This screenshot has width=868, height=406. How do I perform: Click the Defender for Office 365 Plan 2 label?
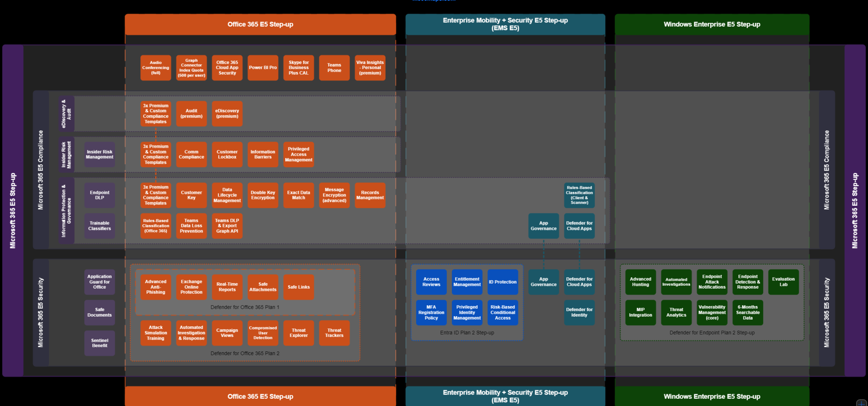point(245,354)
